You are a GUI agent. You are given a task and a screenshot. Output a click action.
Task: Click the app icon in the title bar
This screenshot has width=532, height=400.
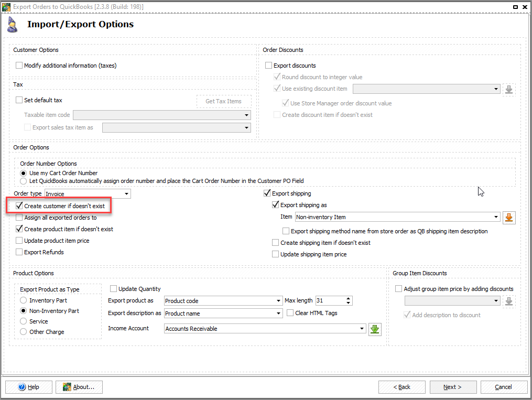coord(6,6)
